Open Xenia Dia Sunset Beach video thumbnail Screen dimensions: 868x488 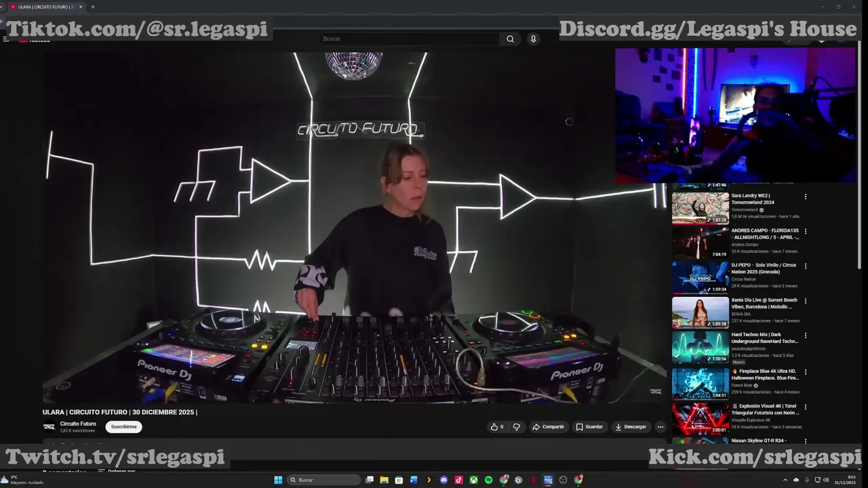[701, 312]
